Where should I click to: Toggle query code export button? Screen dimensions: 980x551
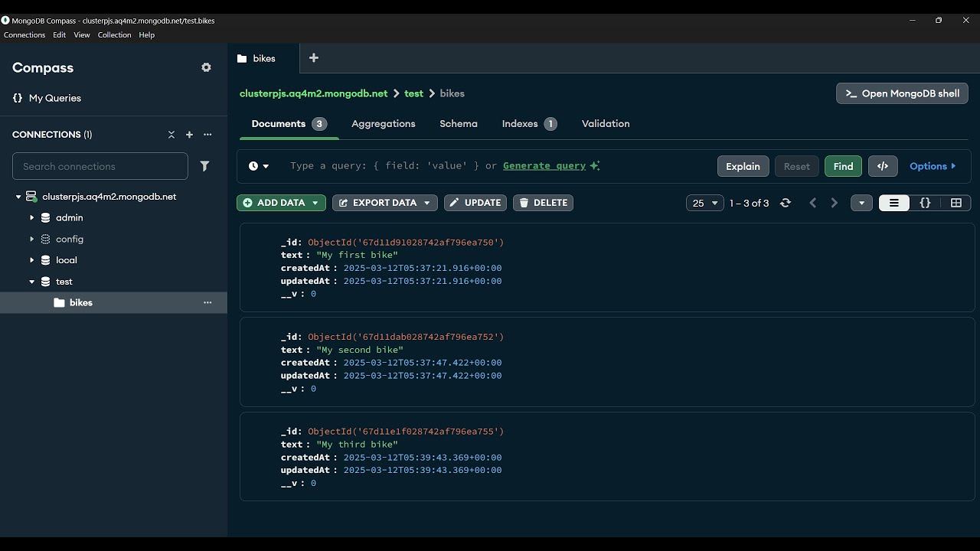point(883,166)
